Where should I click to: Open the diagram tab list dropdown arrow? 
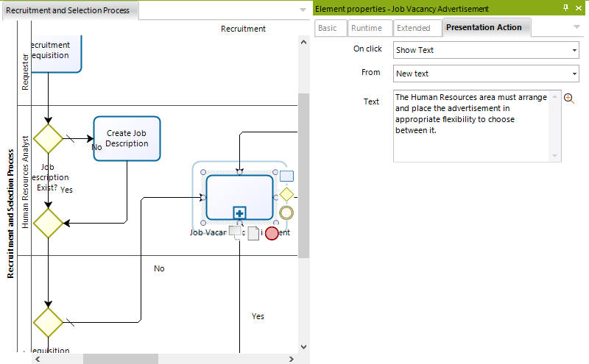(303, 10)
